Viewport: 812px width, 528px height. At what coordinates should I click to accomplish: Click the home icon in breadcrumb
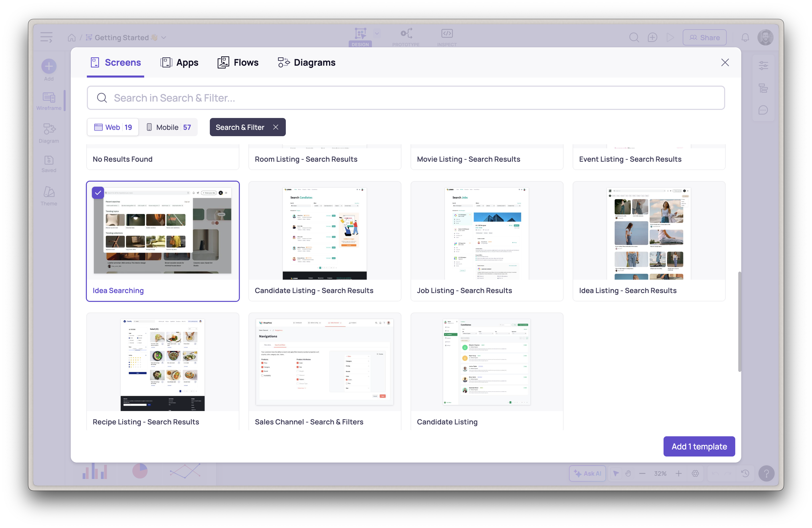pyautogui.click(x=72, y=38)
